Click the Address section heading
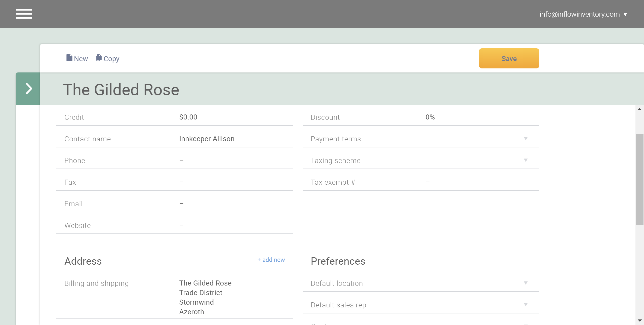644x325 pixels. click(x=83, y=261)
